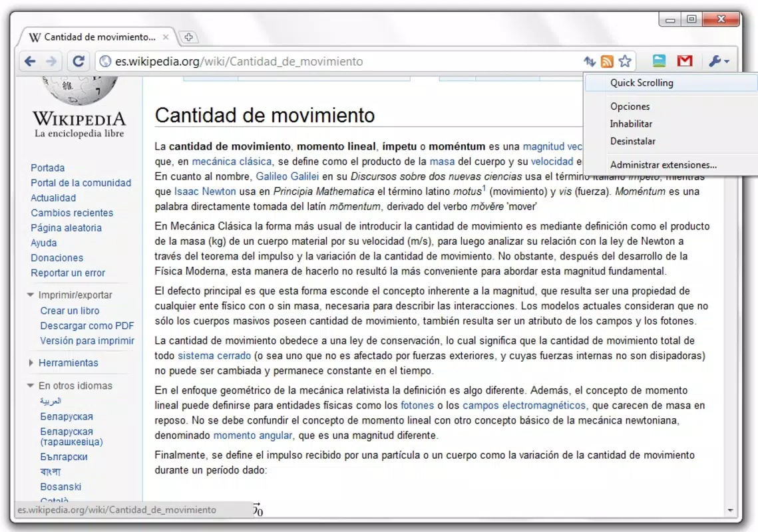Choose Inhabilitar from the extension menu
Screen dimensions: 758x532
(631, 124)
